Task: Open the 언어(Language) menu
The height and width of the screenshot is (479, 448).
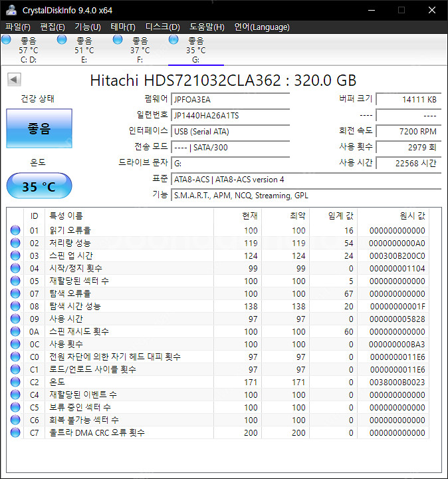Action: [x=262, y=27]
